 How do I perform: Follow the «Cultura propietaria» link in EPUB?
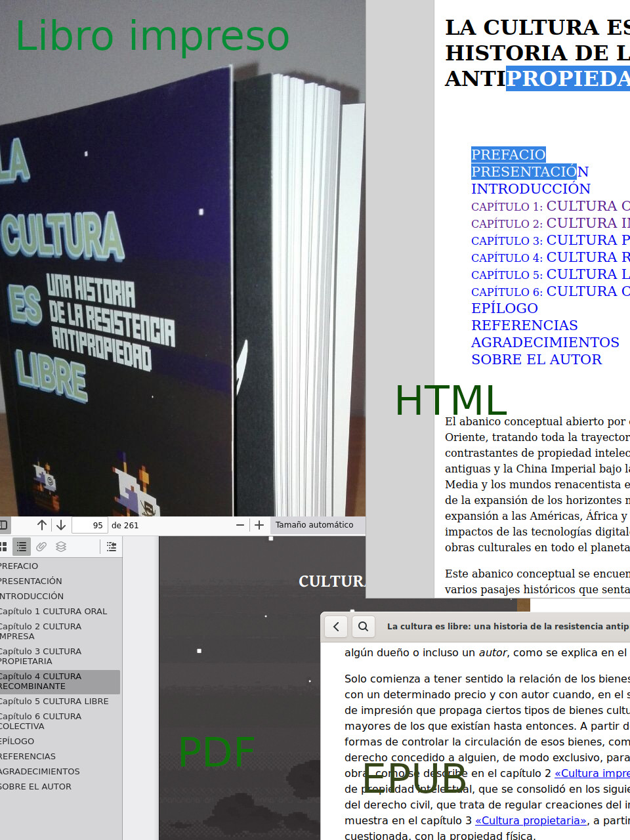coord(530,820)
